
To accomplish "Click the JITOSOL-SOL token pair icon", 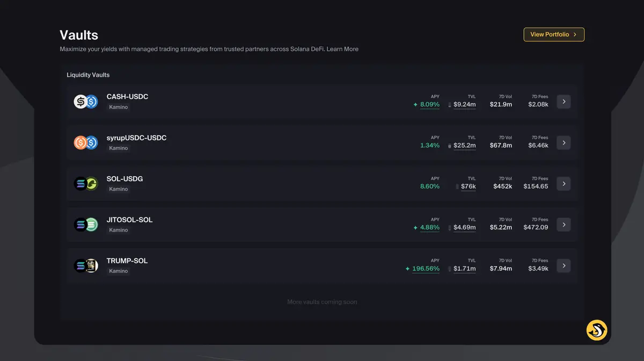I will click(x=86, y=225).
